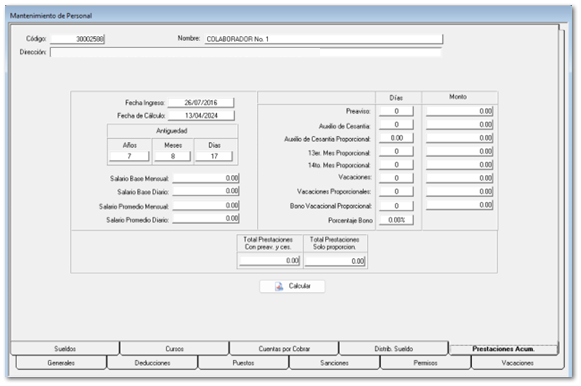Click the Fecha de Cálculo date field
The width and height of the screenshot is (581, 386).
201,116
